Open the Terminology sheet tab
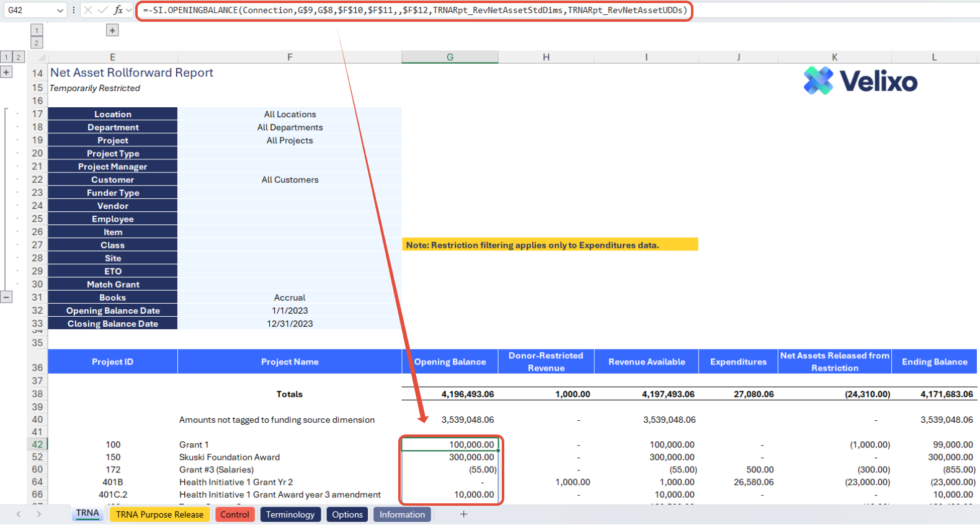This screenshot has width=980, height=525. tap(290, 514)
